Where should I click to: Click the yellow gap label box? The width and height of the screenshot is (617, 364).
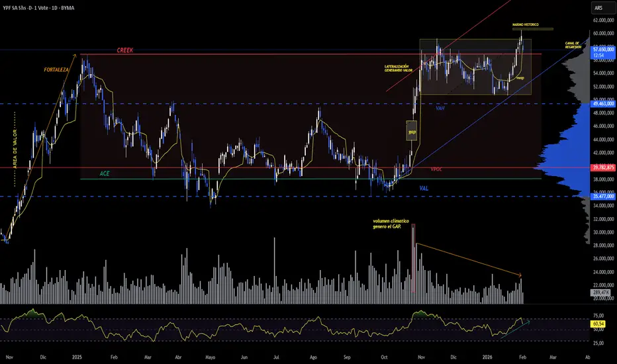pyautogui.click(x=412, y=130)
